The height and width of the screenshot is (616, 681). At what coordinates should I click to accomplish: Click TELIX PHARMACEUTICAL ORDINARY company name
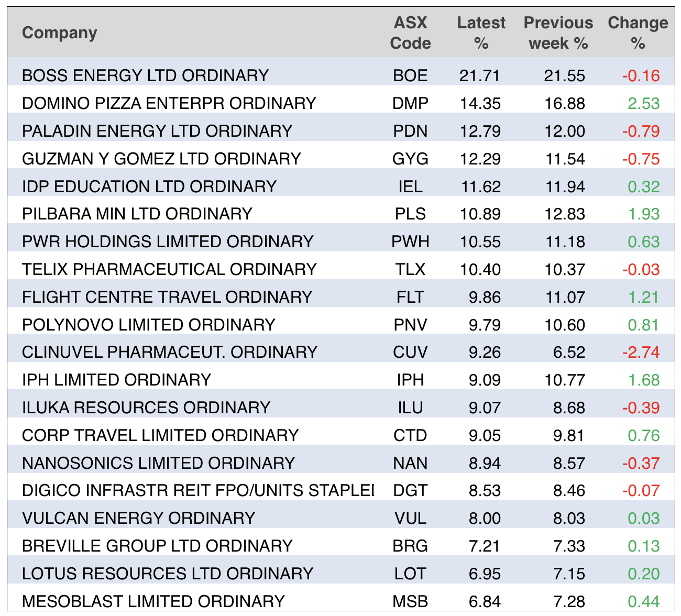(x=169, y=269)
